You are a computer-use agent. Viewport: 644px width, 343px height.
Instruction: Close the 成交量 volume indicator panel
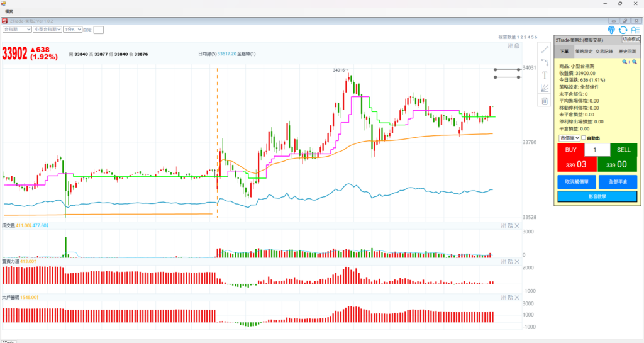(517, 225)
